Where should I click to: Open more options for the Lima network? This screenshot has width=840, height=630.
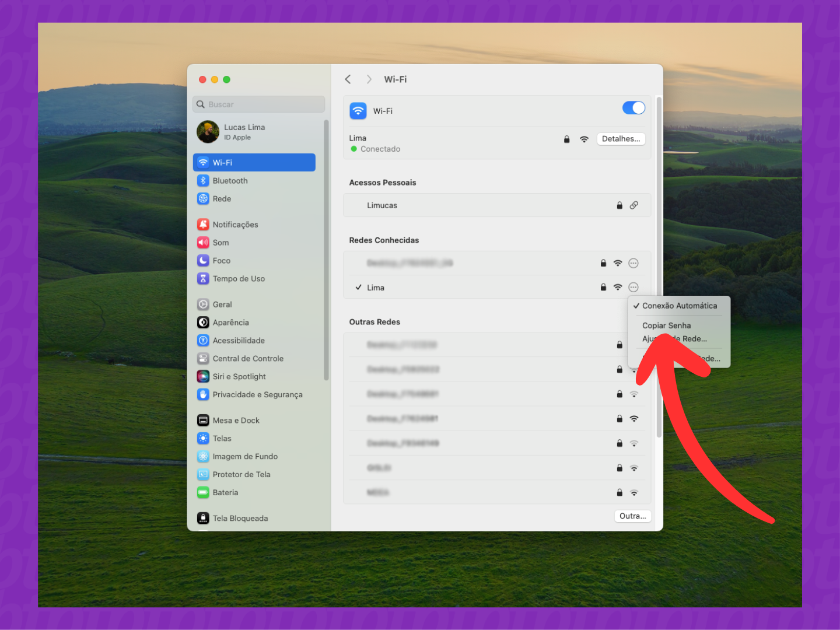coord(633,287)
